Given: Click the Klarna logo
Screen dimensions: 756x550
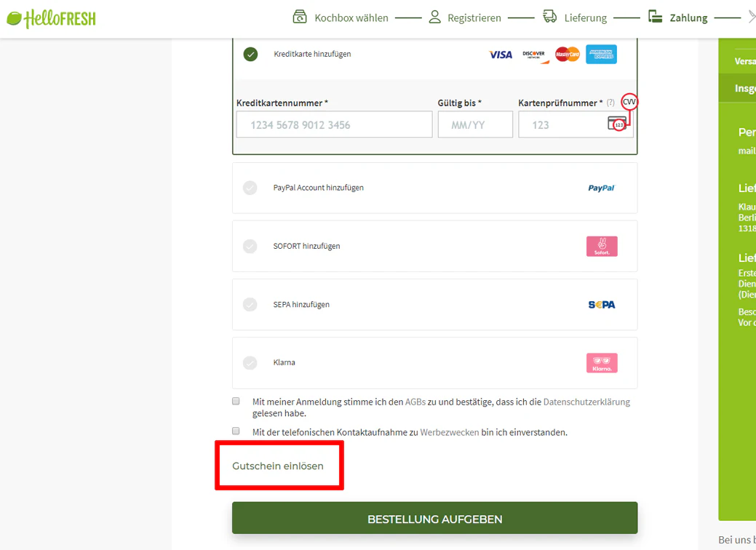Looking at the screenshot, I should [601, 362].
